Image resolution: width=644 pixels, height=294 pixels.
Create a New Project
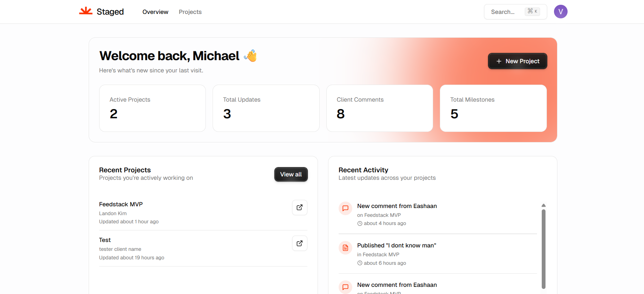pyautogui.click(x=517, y=61)
